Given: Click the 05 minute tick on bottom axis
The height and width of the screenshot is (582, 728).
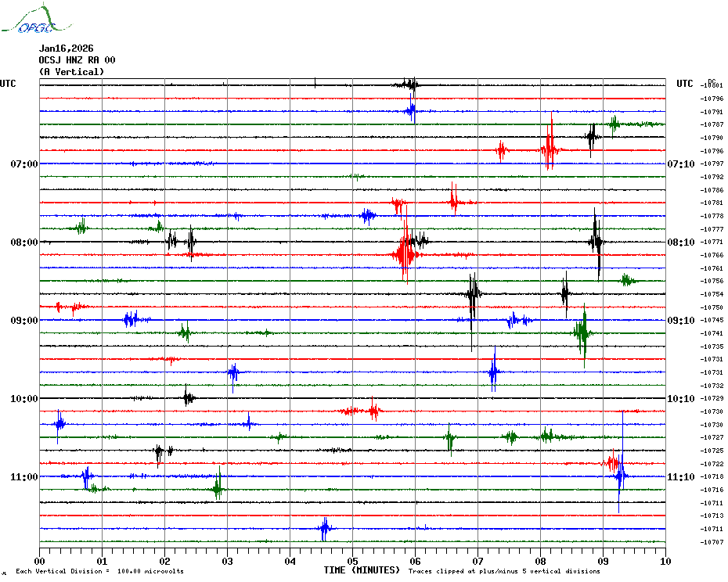Looking at the screenshot, I should (x=352, y=561).
